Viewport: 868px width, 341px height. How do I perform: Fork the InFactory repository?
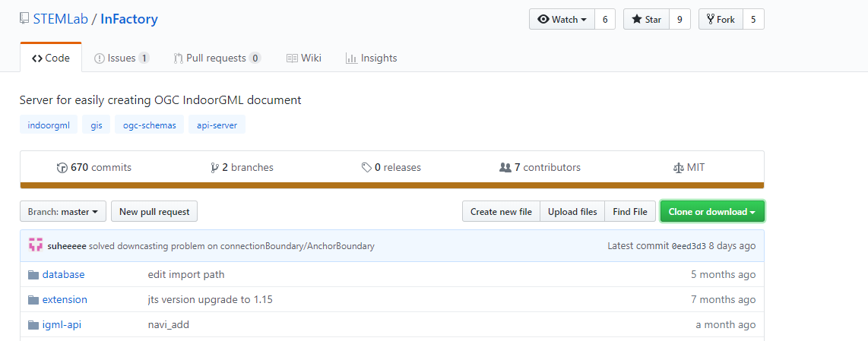coord(721,20)
